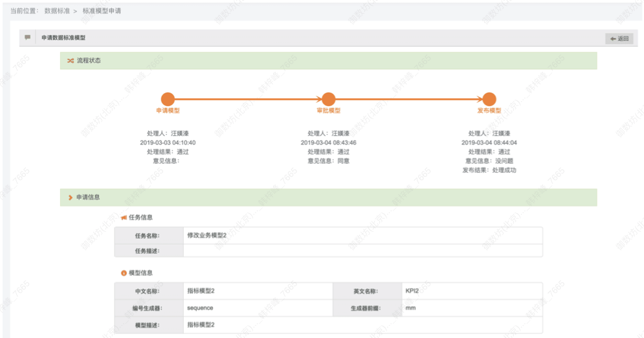644x338 pixels.
Task: Click the 模型描述 field
Action: 362,324
